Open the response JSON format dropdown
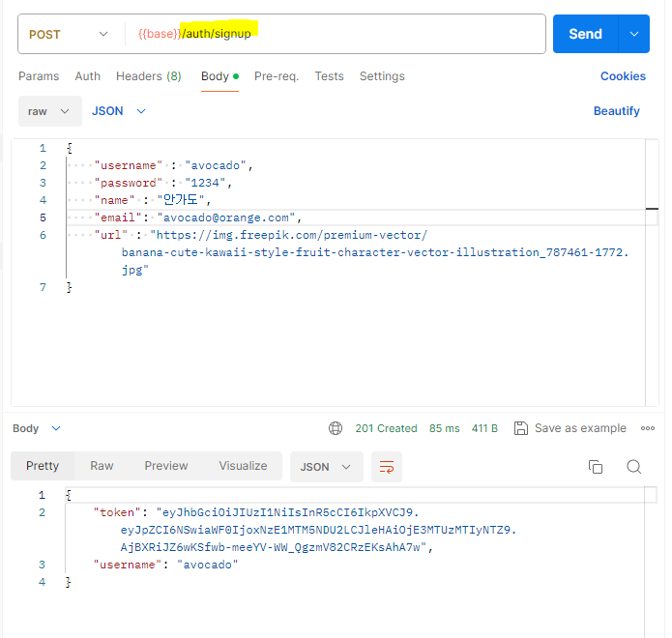Image resolution: width=672 pixels, height=638 pixels. (x=327, y=467)
